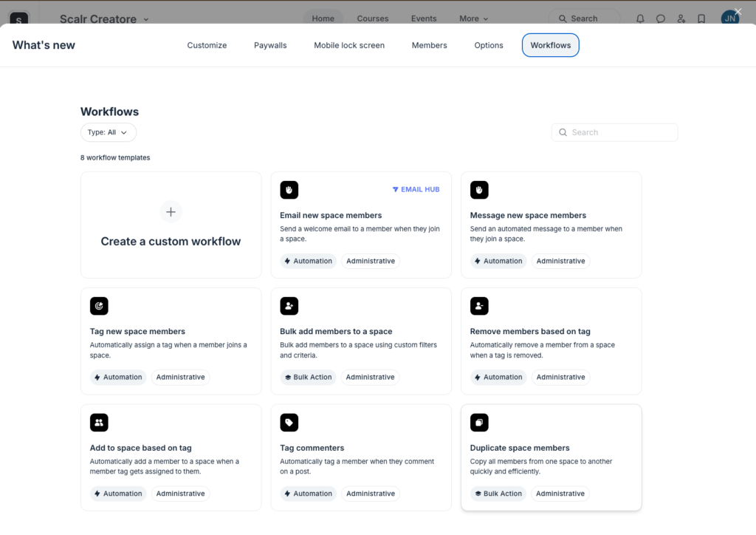
Task: Open the chat messages icon
Action: tap(661, 18)
